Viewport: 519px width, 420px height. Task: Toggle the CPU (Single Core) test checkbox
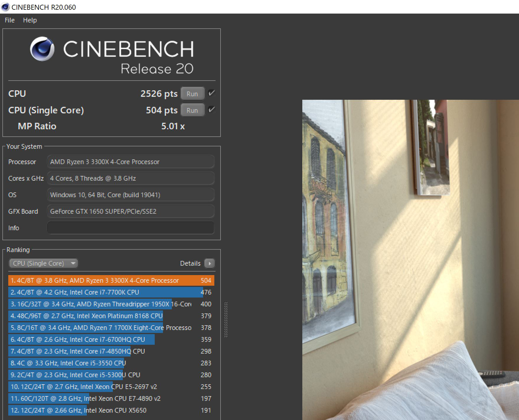point(211,110)
